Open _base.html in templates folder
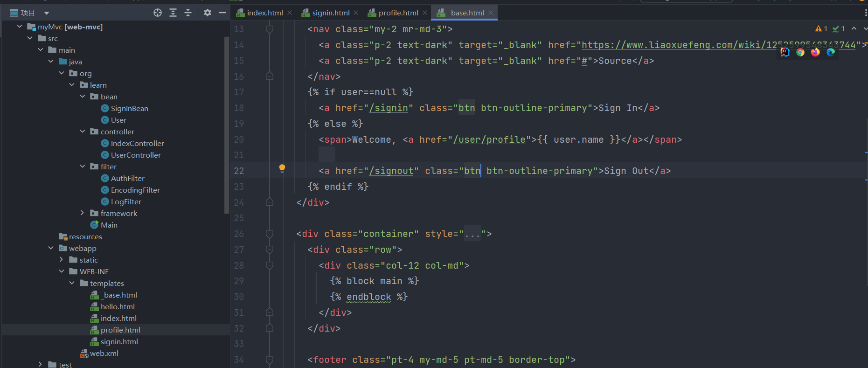 pos(119,295)
